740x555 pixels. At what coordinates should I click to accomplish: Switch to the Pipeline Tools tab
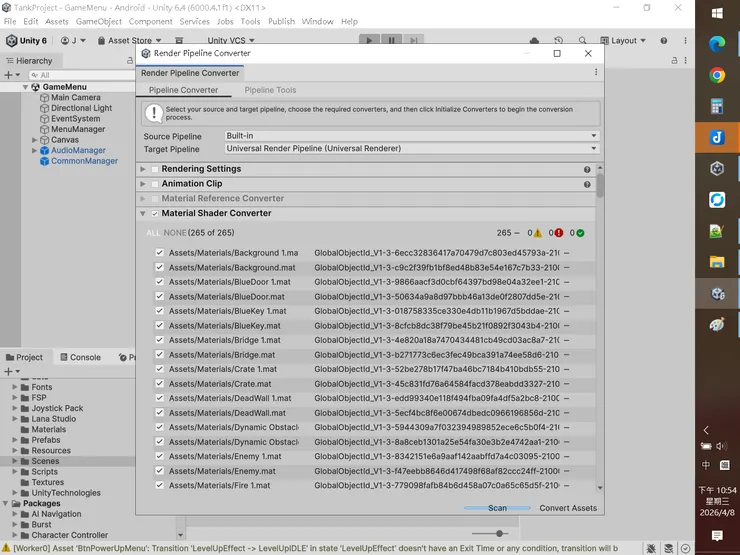click(270, 90)
